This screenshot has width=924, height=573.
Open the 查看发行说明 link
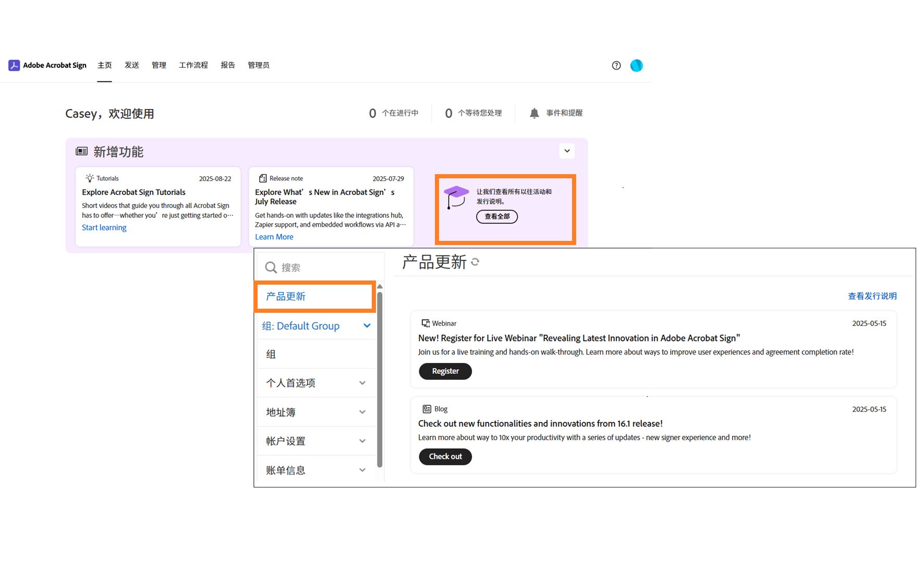(872, 296)
